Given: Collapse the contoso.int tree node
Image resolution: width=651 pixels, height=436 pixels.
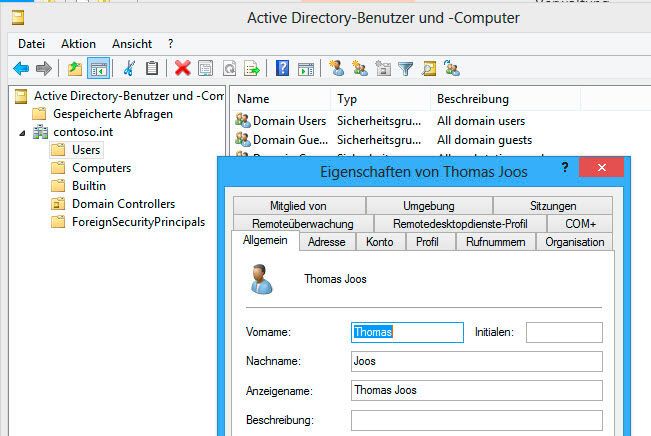Looking at the screenshot, I should coord(22,133).
